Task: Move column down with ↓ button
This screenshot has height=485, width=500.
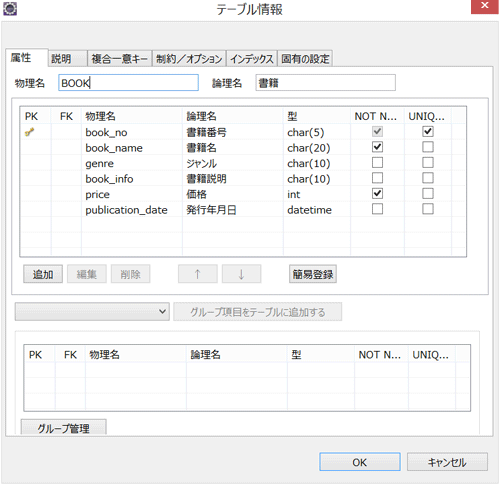Action: click(241, 274)
